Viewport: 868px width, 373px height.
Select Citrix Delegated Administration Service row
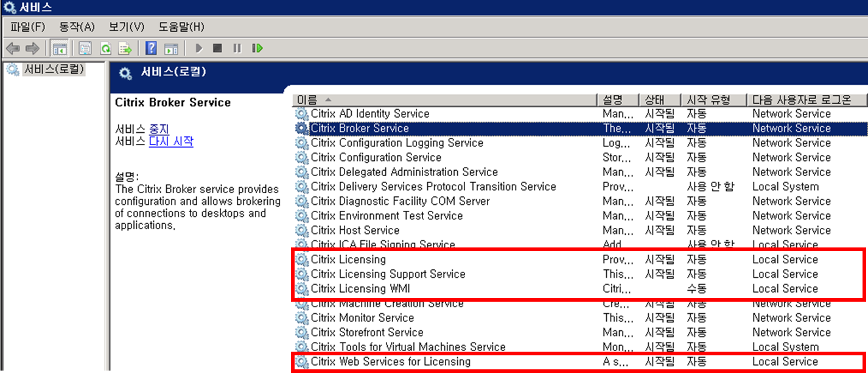coord(580,172)
